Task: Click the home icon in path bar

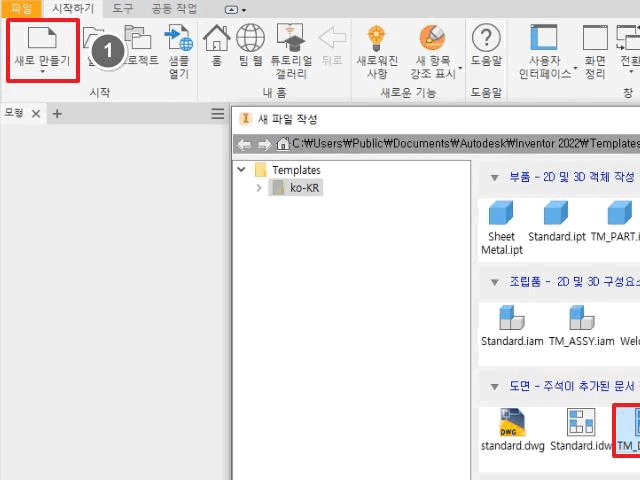Action: coord(283,144)
